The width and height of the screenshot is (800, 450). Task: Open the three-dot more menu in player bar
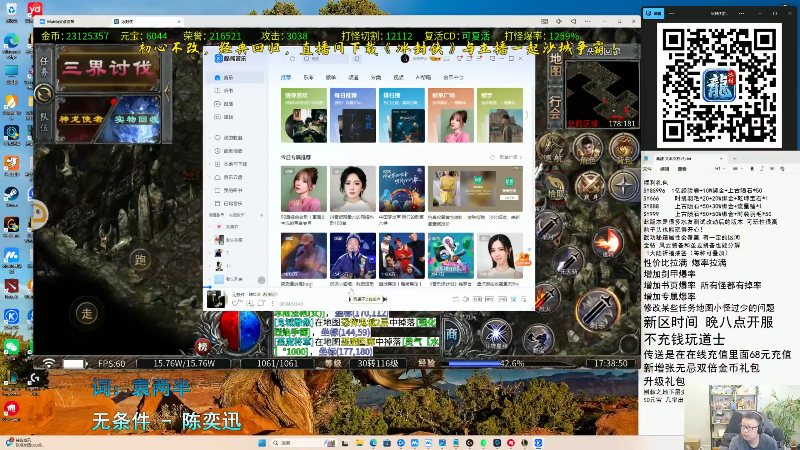click(272, 303)
